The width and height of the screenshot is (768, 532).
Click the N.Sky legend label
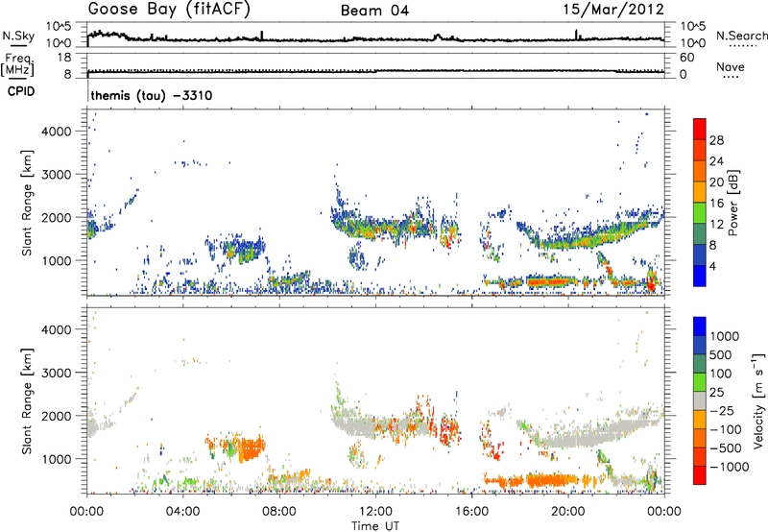(18, 36)
